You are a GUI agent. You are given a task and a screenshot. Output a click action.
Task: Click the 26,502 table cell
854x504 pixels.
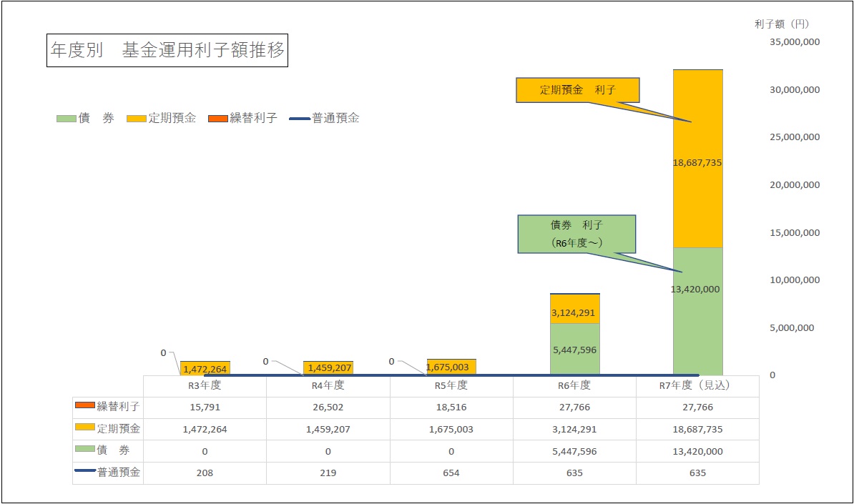(x=328, y=407)
